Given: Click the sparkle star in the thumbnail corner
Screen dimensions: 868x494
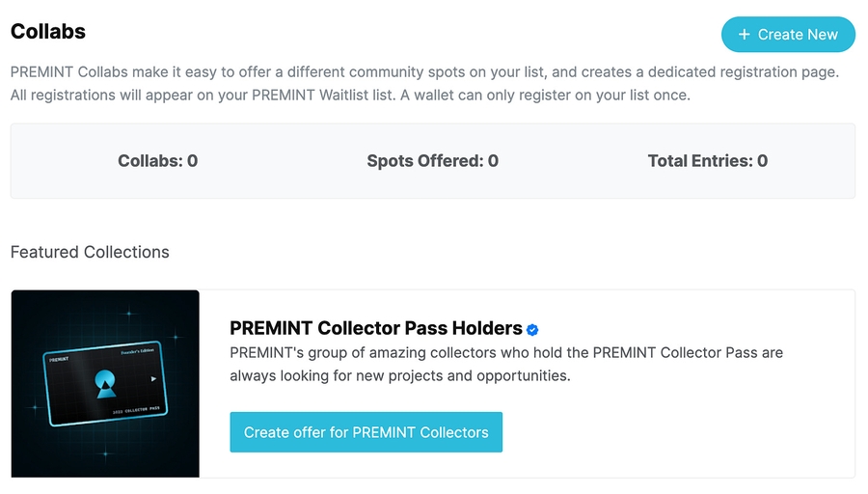Looking at the screenshot, I should tap(175, 337).
